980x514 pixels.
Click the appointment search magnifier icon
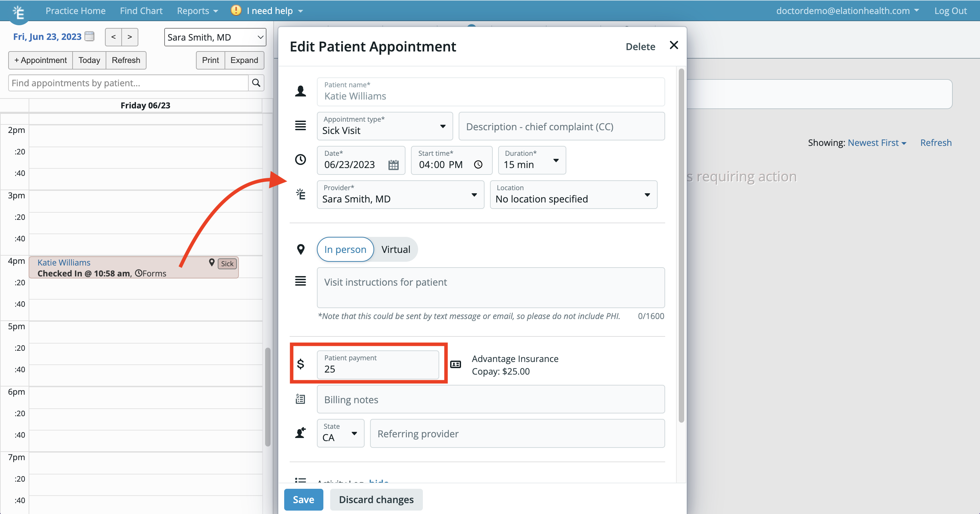[x=256, y=82]
